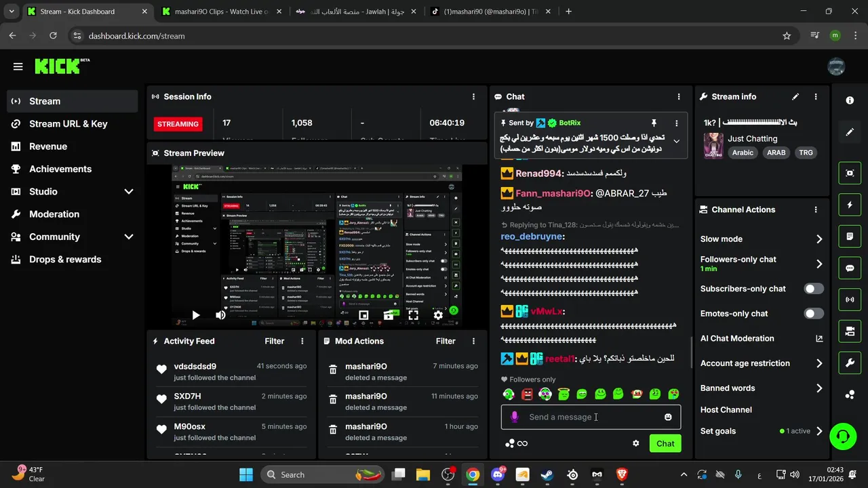Viewport: 868px width, 488px height.
Task: Open green headset support button
Action: tap(843, 436)
